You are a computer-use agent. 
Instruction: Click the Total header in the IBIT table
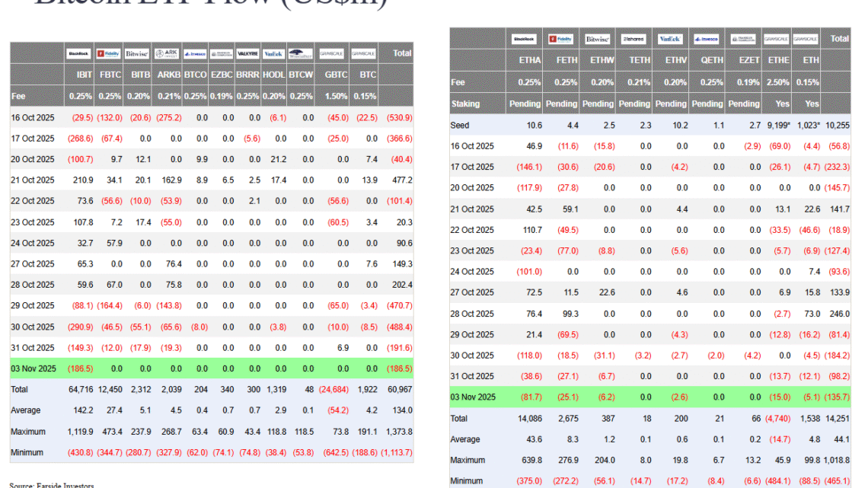401,53
